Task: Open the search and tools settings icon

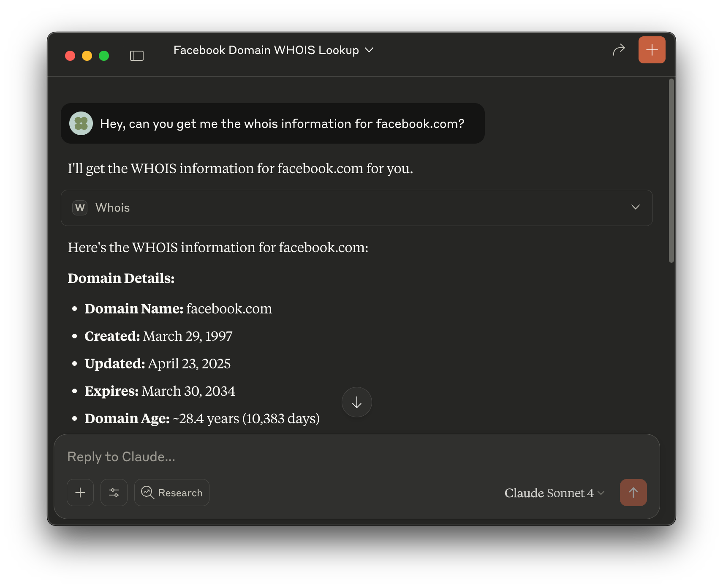Action: coord(114,493)
